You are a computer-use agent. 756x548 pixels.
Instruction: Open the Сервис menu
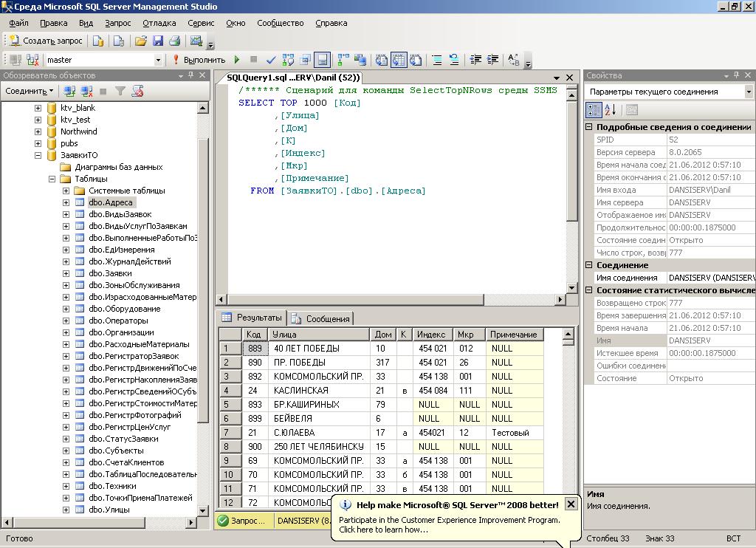coord(201,23)
